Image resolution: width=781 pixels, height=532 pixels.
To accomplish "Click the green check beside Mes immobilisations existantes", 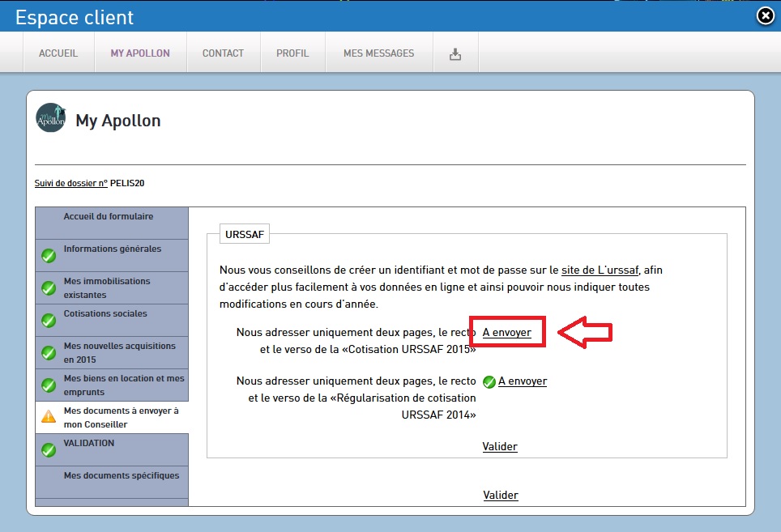I will click(x=49, y=288).
